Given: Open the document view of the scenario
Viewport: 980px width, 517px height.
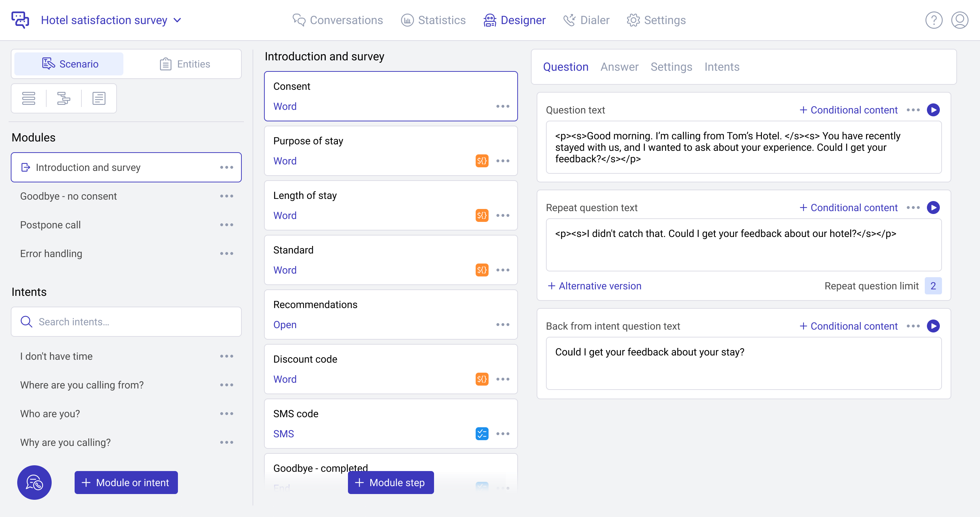Looking at the screenshot, I should coord(99,98).
